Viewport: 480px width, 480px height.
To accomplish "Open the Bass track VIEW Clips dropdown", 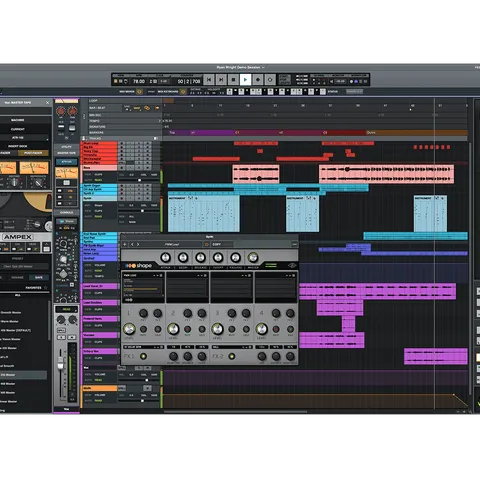I will (x=98, y=175).
